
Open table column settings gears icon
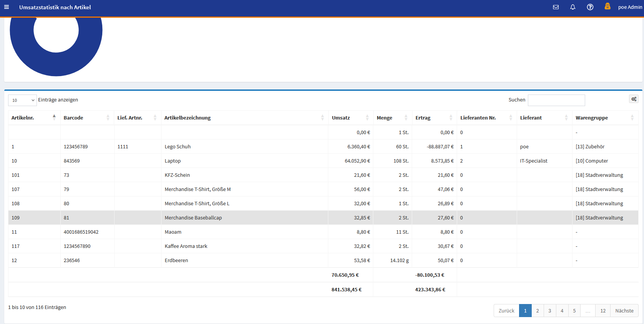click(634, 99)
